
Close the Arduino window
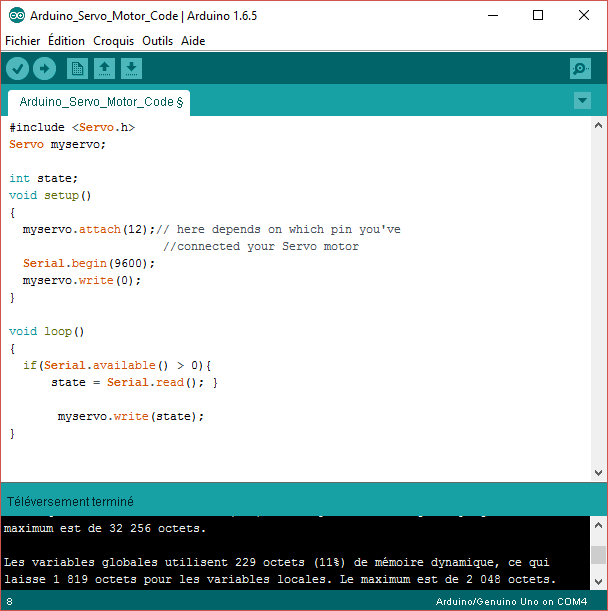583,16
